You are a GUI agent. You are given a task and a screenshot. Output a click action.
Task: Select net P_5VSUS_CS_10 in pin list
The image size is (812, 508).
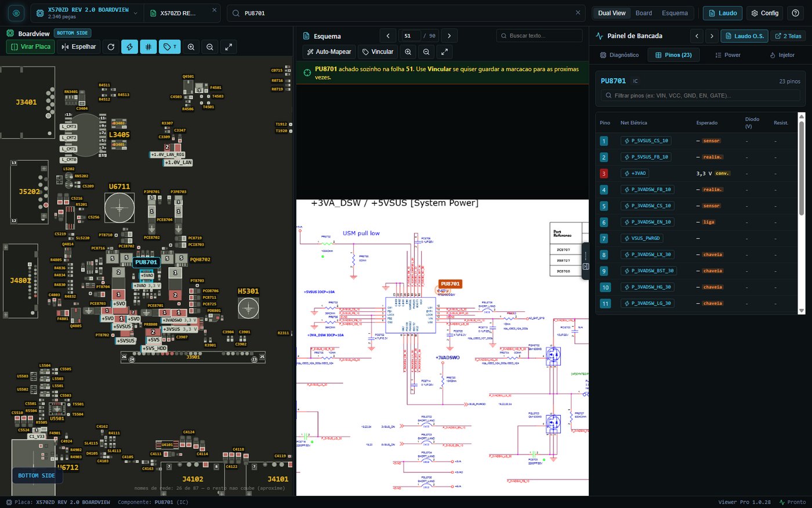pyautogui.click(x=646, y=140)
